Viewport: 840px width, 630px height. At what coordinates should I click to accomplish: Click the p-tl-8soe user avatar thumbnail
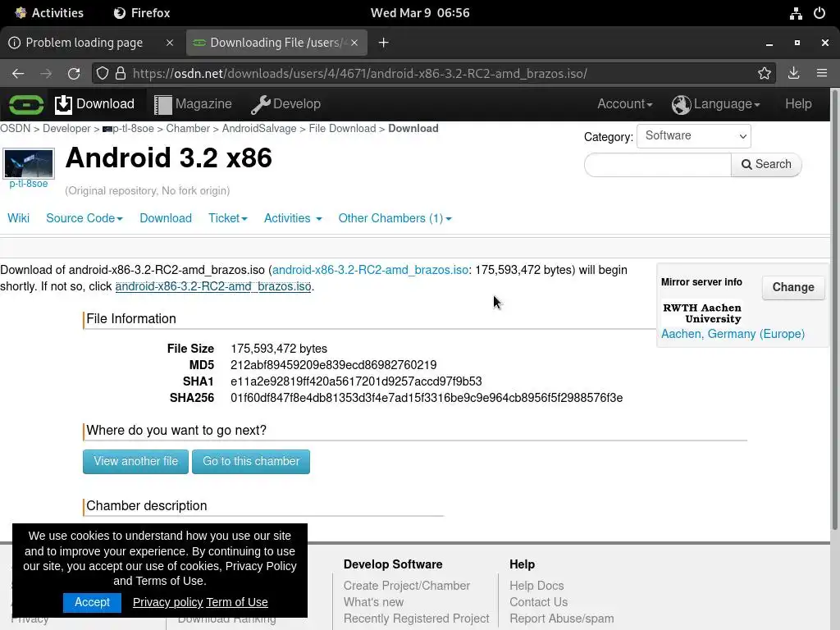tap(29, 163)
